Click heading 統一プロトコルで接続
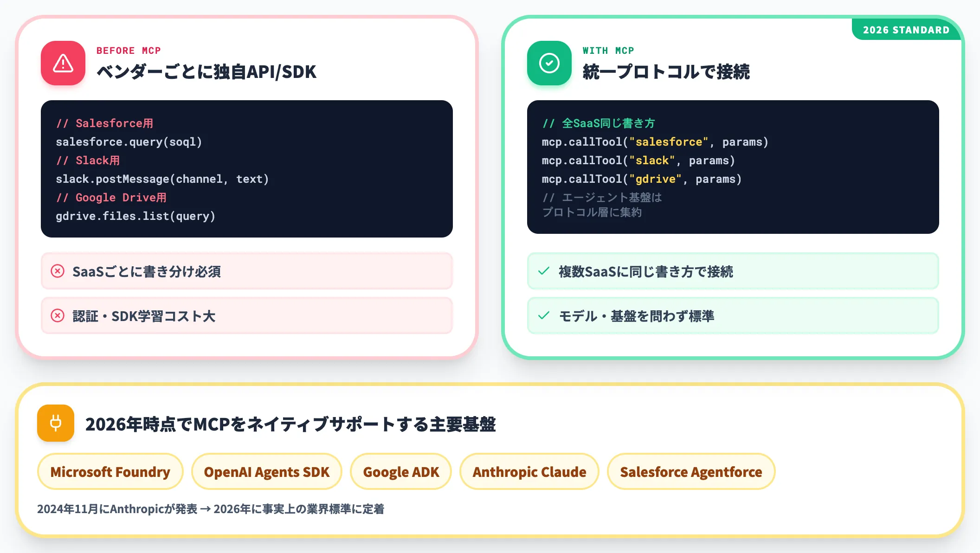 [666, 72]
